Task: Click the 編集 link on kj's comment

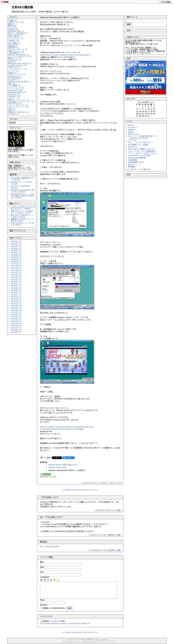Action: 119,510
